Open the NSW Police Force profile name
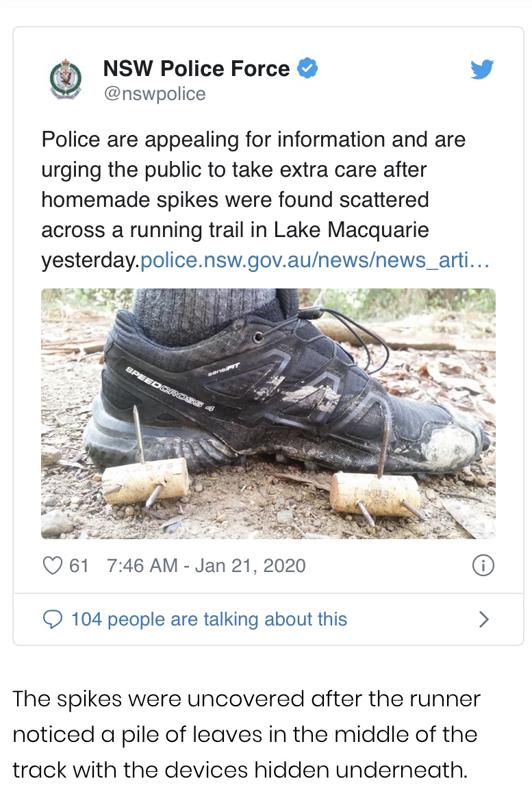 pos(197,69)
